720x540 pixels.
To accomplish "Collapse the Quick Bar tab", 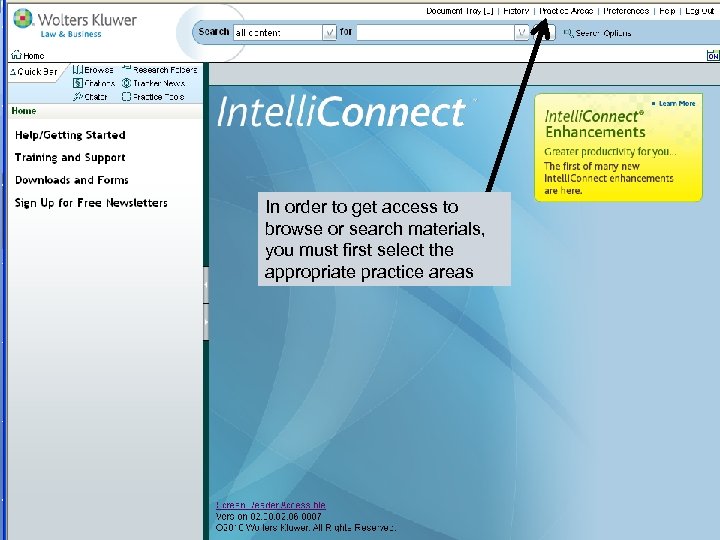I will point(34,72).
